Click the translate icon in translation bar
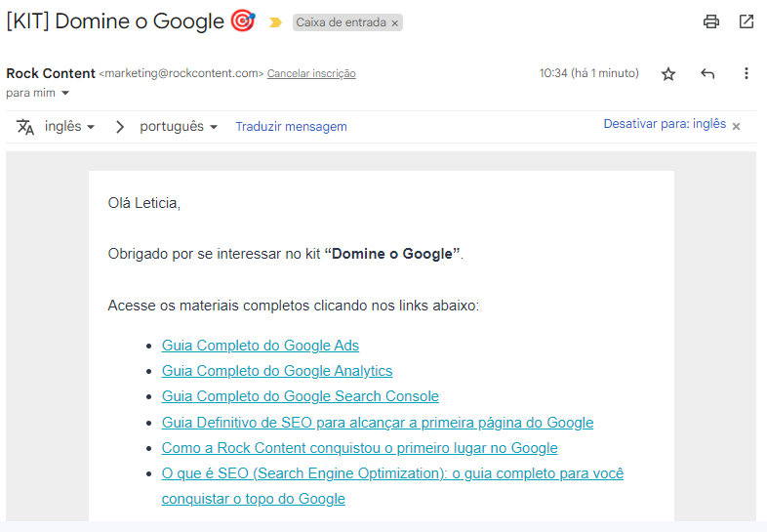 point(25,127)
